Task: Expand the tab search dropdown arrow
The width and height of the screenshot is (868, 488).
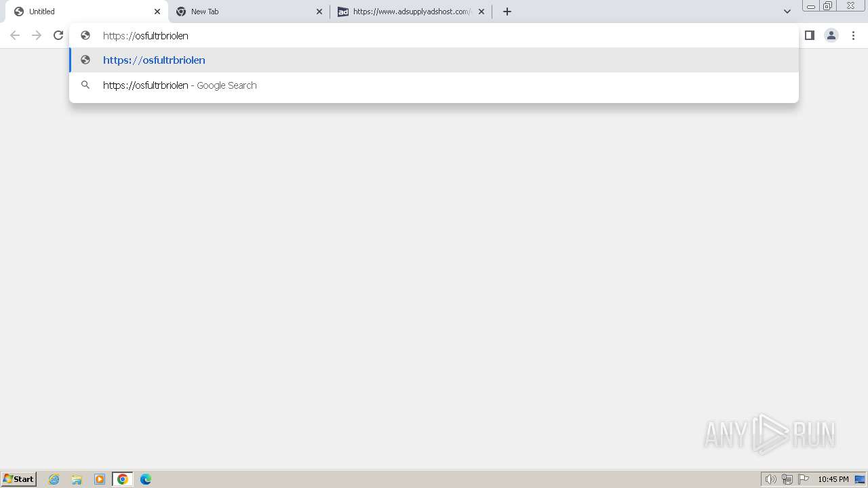Action: (x=787, y=12)
